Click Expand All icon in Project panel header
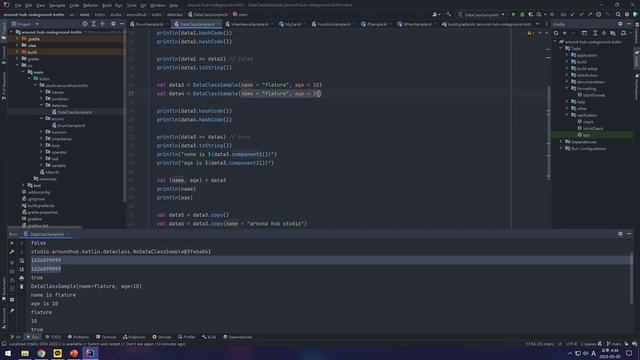 click(93, 24)
